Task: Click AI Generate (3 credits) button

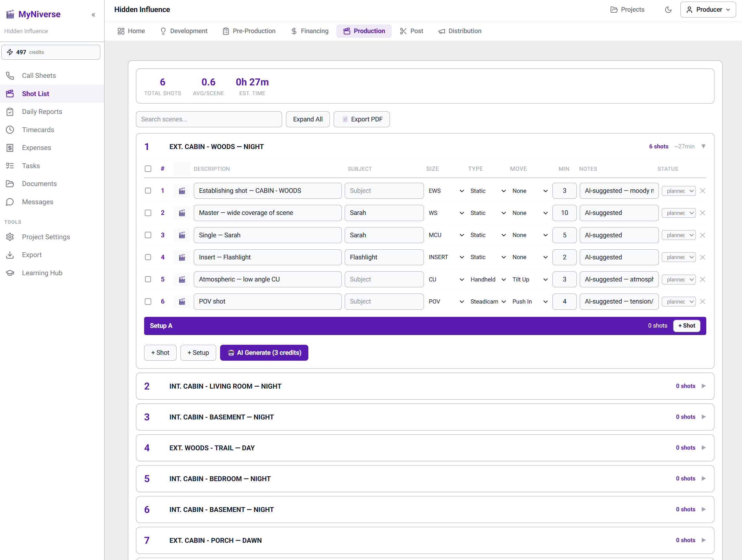Action: pyautogui.click(x=264, y=353)
